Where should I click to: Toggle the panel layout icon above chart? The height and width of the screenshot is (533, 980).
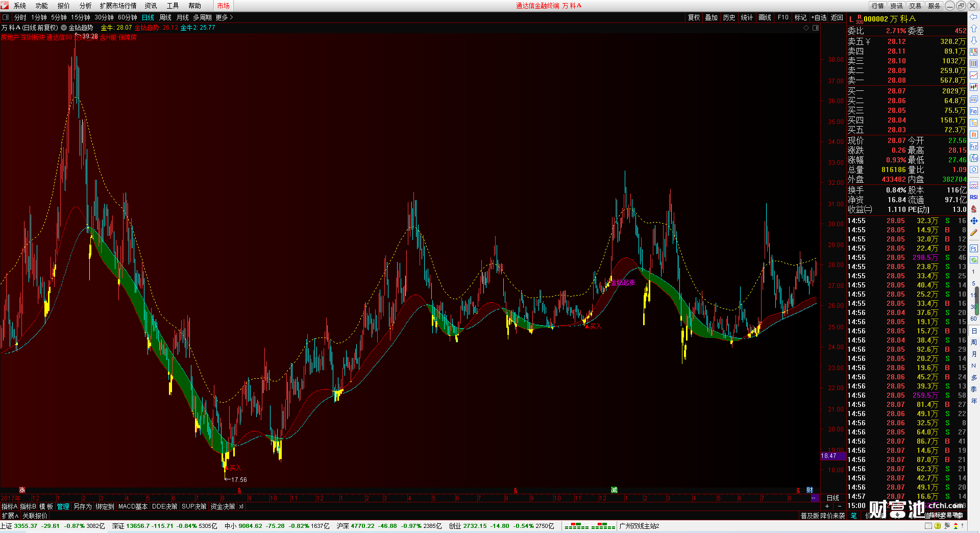[x=816, y=28]
